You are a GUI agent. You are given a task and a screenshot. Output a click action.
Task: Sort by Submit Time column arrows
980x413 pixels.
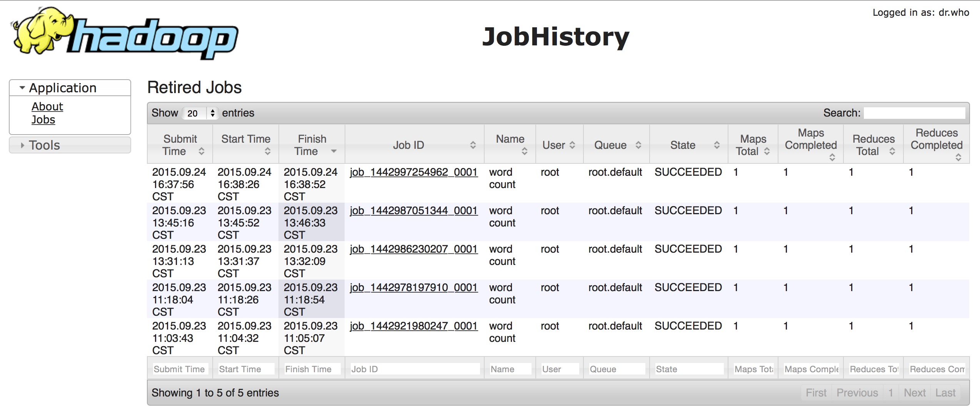(202, 151)
